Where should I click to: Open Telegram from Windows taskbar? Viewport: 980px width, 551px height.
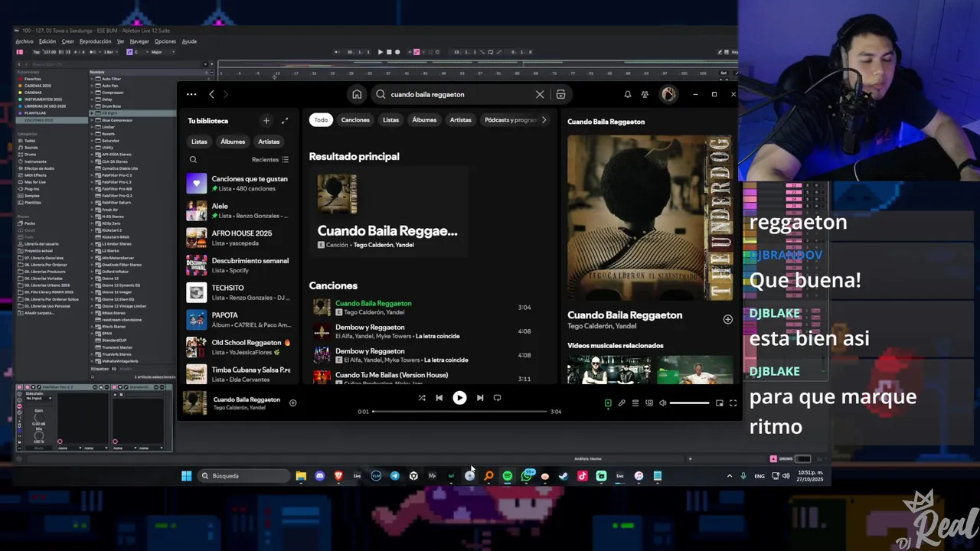point(394,476)
